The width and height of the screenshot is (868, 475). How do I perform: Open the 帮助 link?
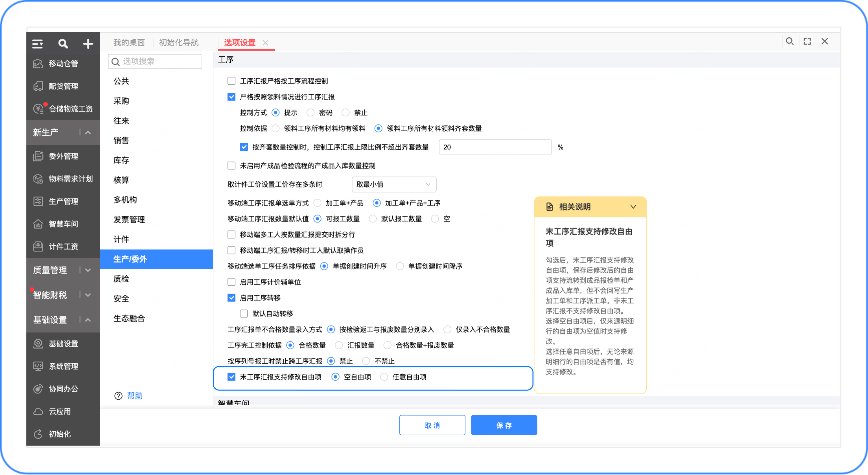pyautogui.click(x=135, y=396)
